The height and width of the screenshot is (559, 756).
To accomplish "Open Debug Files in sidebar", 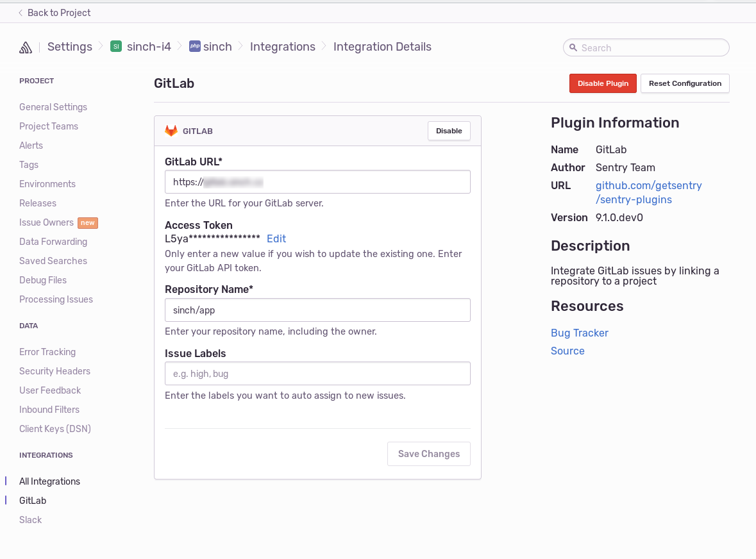I will [43, 281].
